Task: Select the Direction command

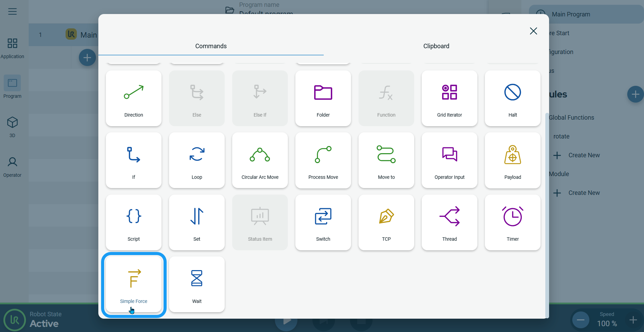Action: (x=134, y=98)
